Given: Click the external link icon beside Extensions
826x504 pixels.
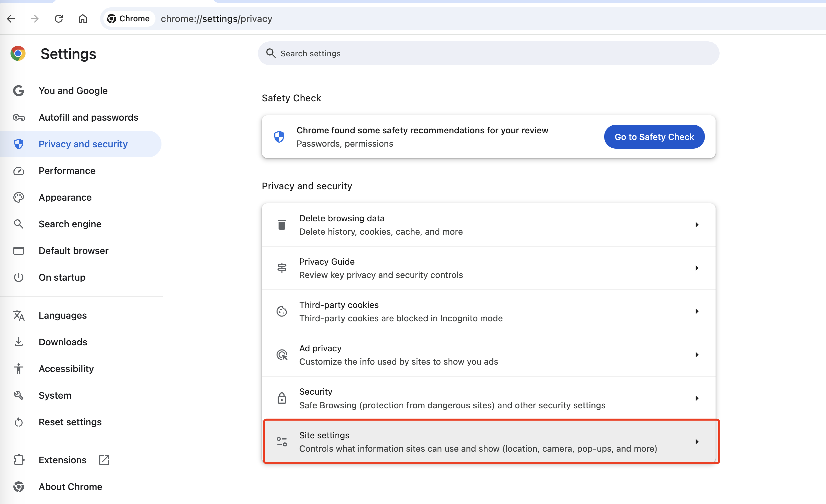Looking at the screenshot, I should point(104,460).
